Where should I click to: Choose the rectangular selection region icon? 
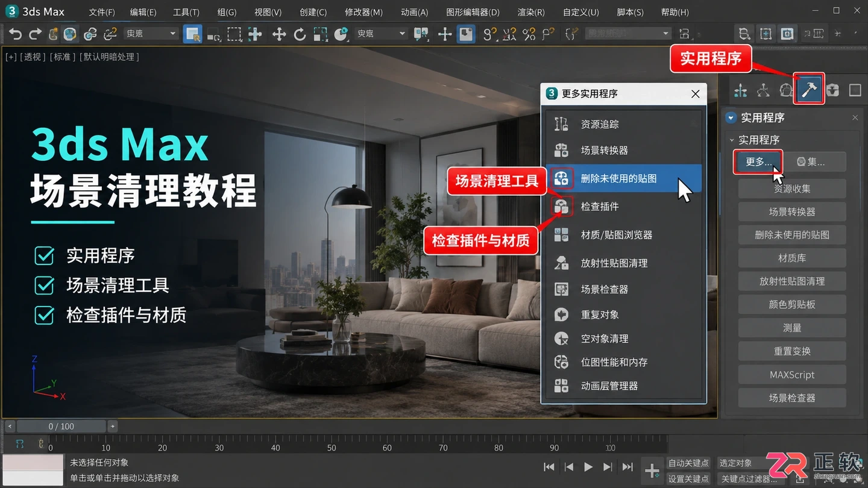(234, 34)
